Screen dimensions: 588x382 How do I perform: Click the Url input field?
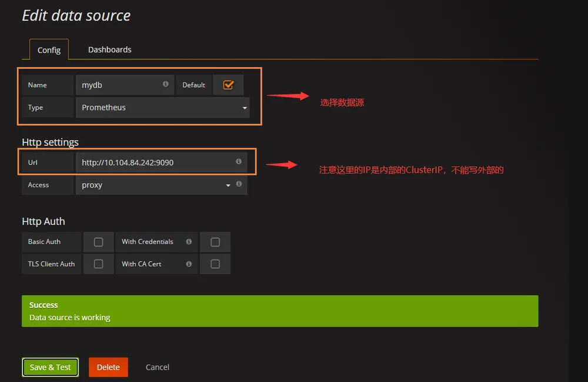pyautogui.click(x=161, y=162)
